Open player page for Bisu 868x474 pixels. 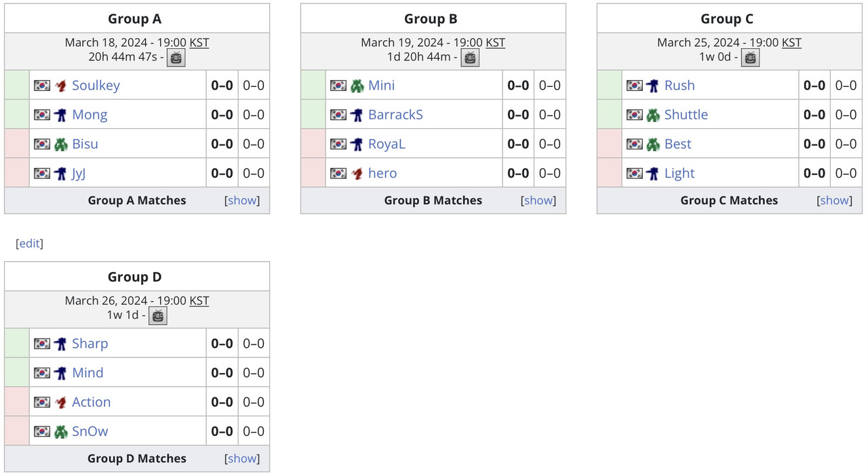point(85,144)
